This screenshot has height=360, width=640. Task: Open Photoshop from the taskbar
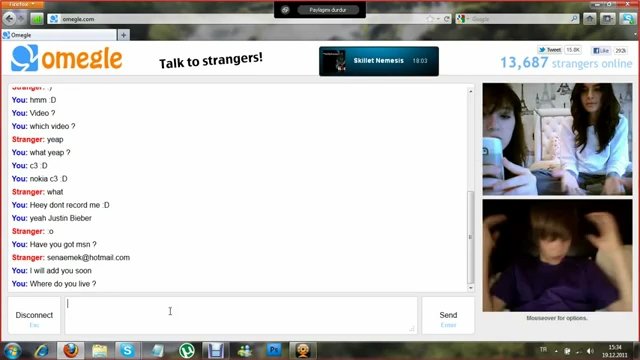274,351
